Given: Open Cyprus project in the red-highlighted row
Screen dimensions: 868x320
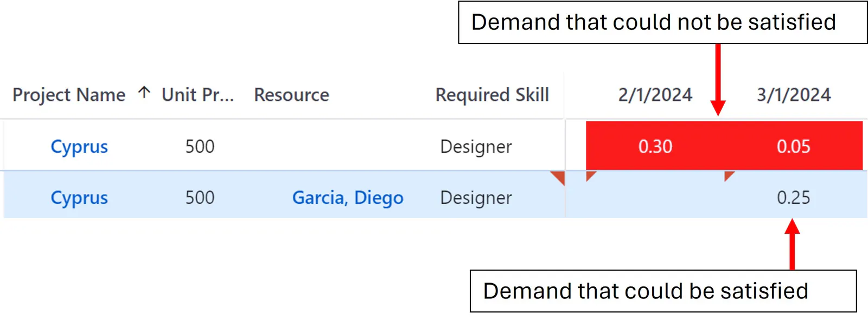Looking at the screenshot, I should (79, 146).
